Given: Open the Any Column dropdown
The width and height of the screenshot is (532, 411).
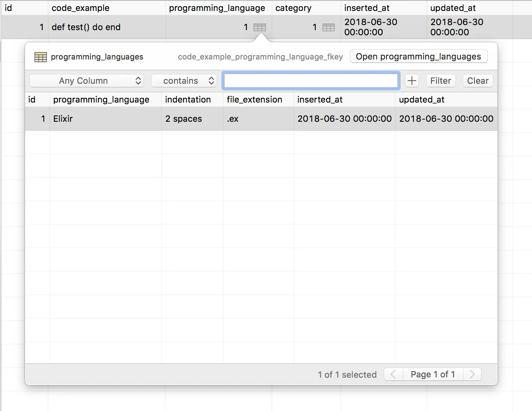Looking at the screenshot, I should [x=87, y=81].
